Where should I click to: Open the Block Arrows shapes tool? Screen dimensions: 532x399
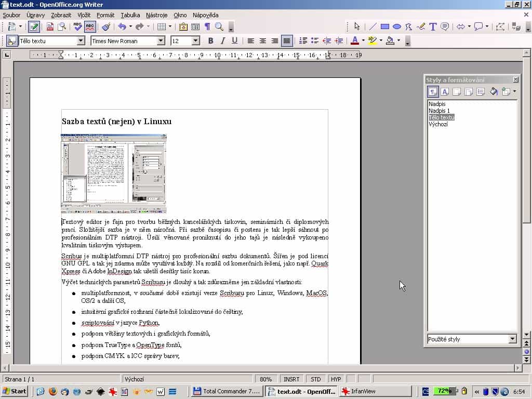tap(460, 26)
